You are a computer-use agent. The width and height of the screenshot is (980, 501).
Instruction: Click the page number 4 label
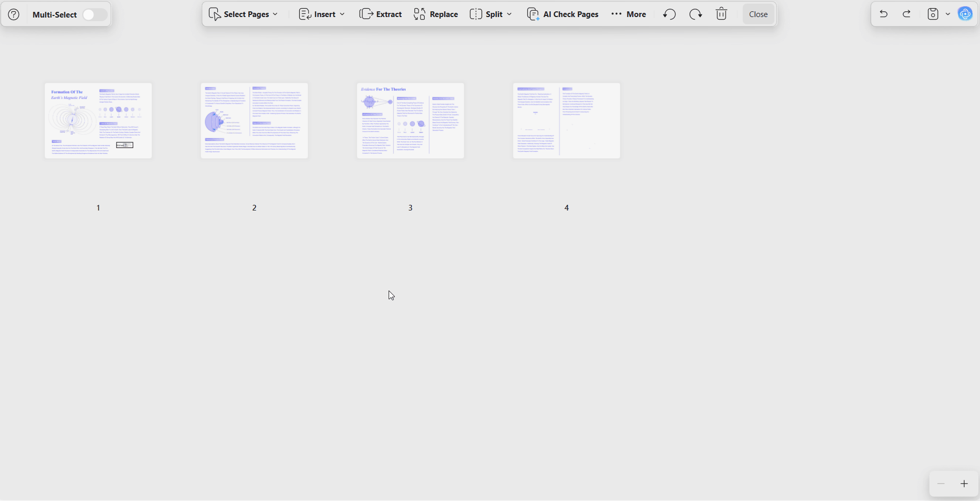coord(567,207)
